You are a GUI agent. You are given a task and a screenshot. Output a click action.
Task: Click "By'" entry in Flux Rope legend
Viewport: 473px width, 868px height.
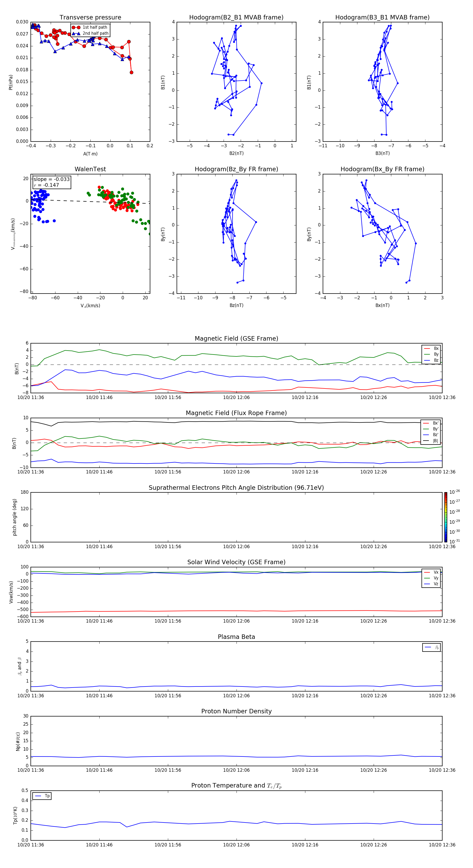431,429
